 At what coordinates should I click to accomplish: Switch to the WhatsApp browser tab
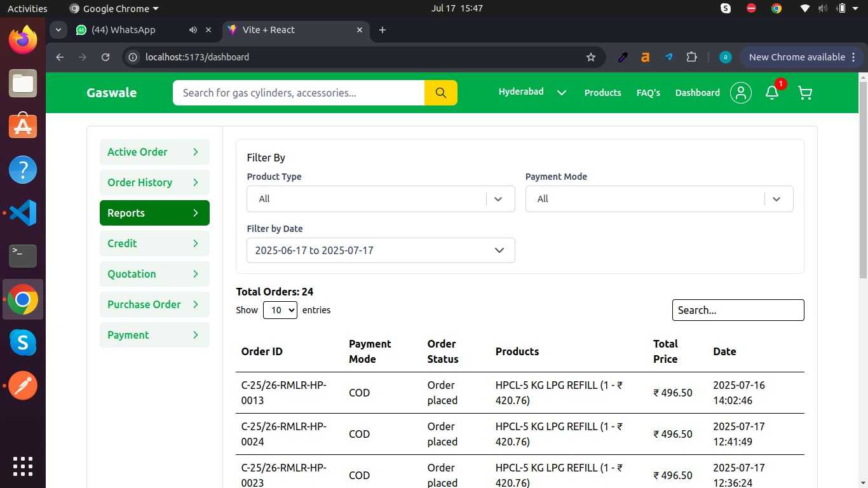click(124, 30)
